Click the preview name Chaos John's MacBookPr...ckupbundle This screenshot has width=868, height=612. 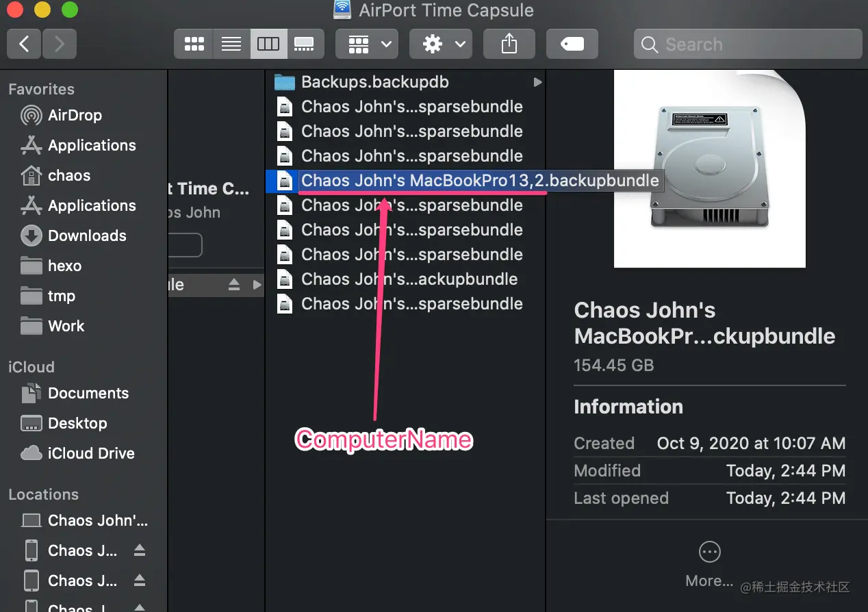pos(704,323)
